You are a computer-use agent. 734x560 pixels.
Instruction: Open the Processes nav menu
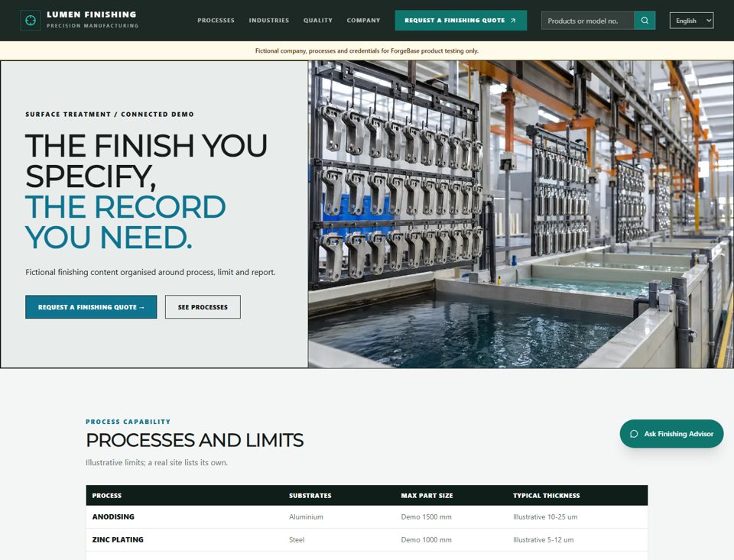pos(216,21)
